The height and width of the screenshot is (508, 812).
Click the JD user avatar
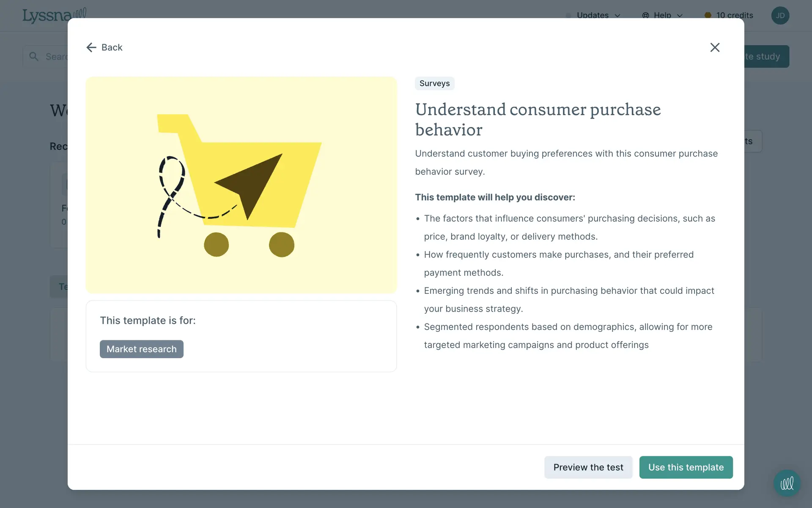[780, 16]
